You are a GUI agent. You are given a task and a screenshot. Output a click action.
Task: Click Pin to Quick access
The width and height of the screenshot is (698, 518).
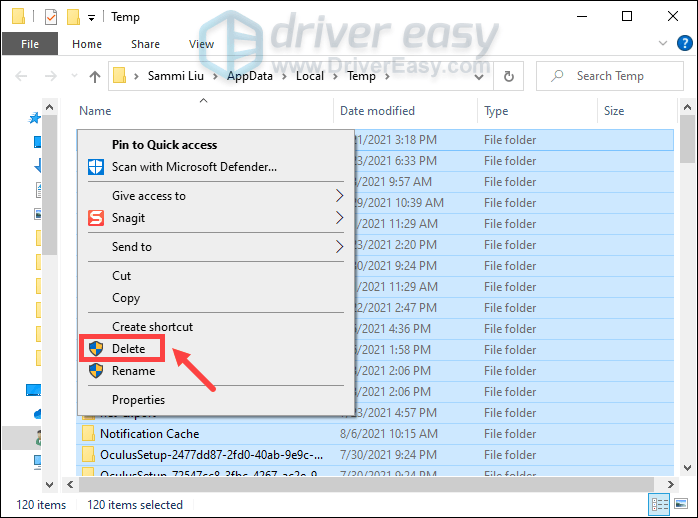(164, 145)
